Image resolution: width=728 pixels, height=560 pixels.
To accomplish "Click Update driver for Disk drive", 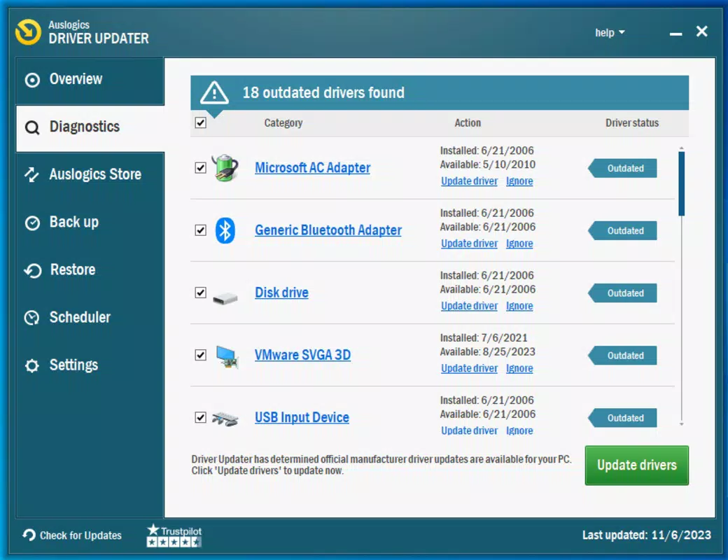I will (469, 306).
